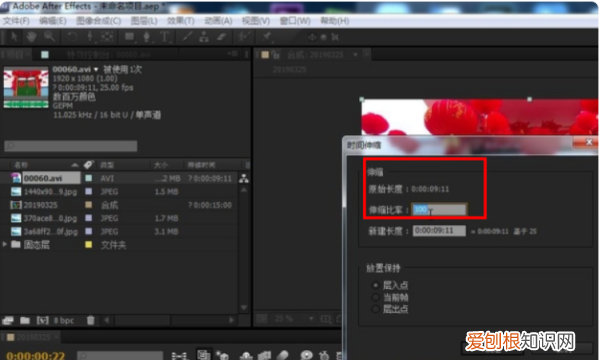This screenshot has width=600, height=360.
Task: Open the Layer (L) menu
Action: coord(144,21)
